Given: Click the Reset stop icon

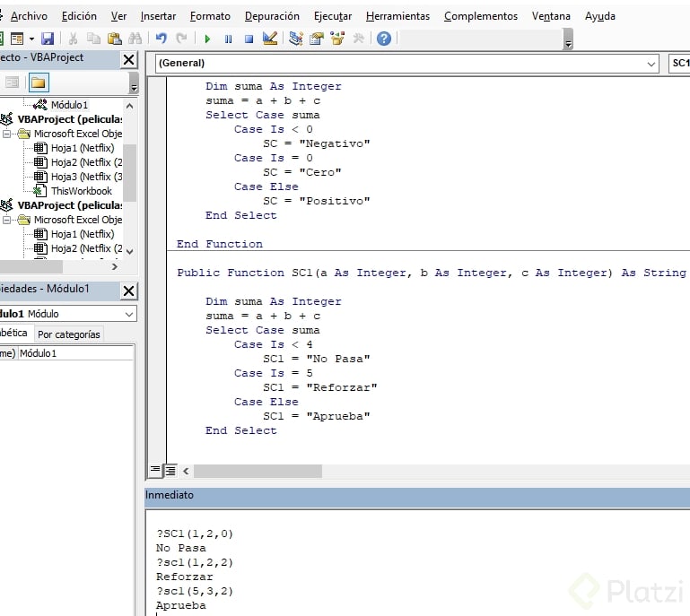Looking at the screenshot, I should click(x=249, y=39).
